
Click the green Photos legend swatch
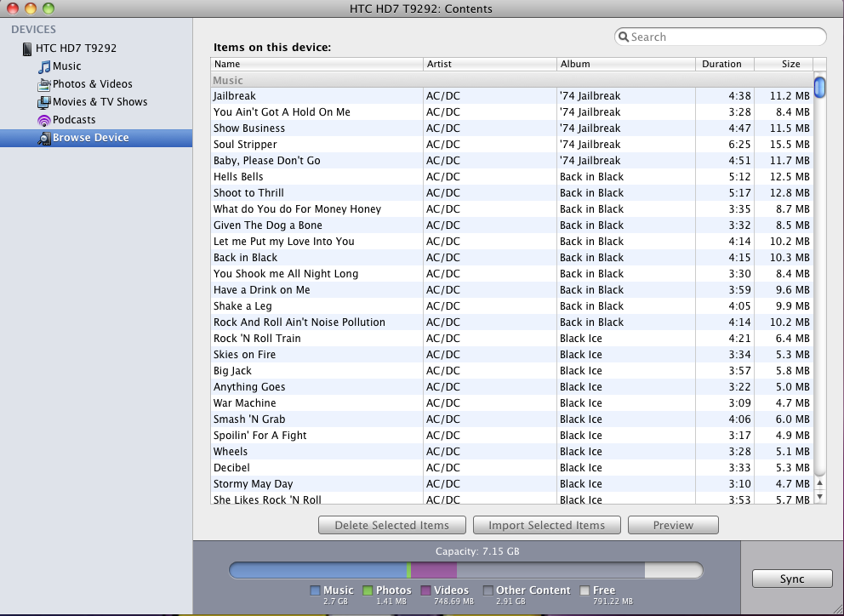(368, 590)
